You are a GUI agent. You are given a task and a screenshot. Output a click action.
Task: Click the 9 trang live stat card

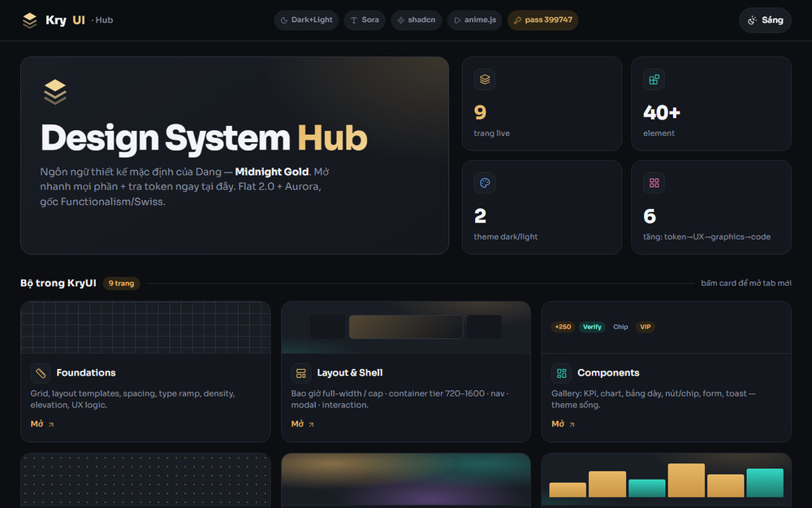[x=542, y=104]
